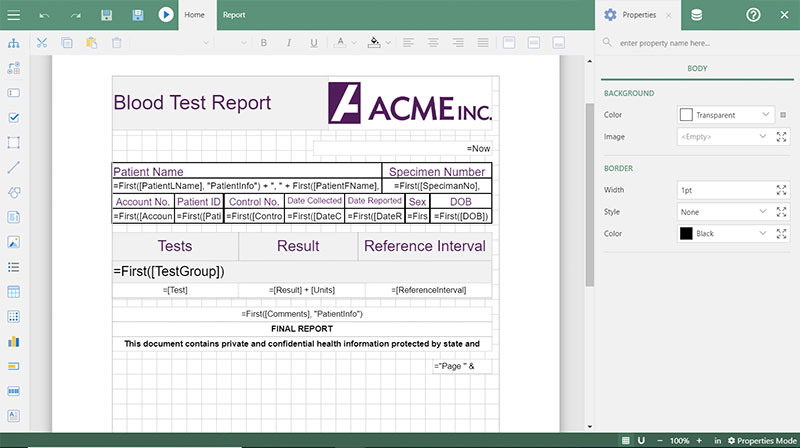Toggle bold formatting
This screenshot has width=800, height=448.
point(265,43)
